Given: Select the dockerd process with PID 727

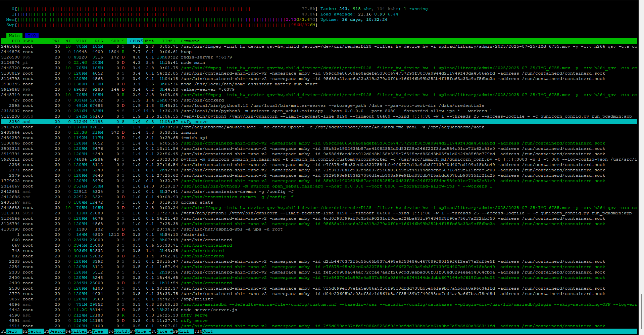Looking at the screenshot, I should click(x=319, y=100).
